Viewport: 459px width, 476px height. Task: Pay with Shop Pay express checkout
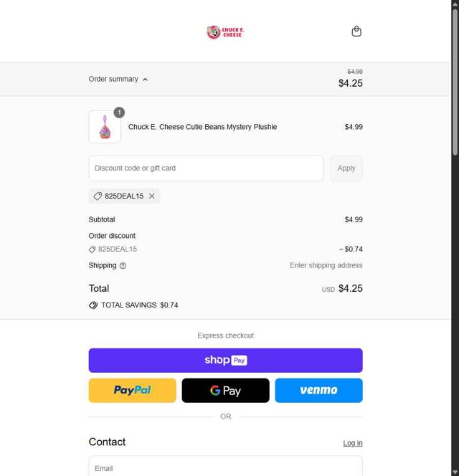point(225,361)
